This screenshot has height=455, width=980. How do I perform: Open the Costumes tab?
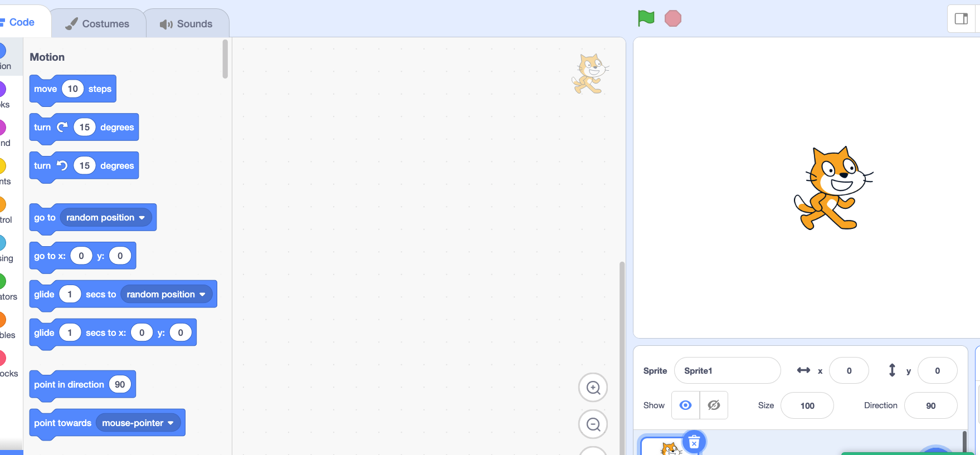coord(98,24)
